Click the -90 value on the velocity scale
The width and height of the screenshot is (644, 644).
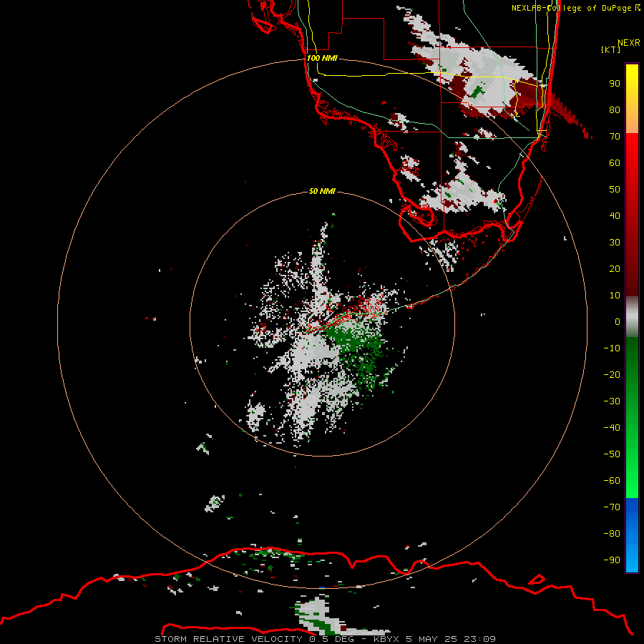coord(612,560)
